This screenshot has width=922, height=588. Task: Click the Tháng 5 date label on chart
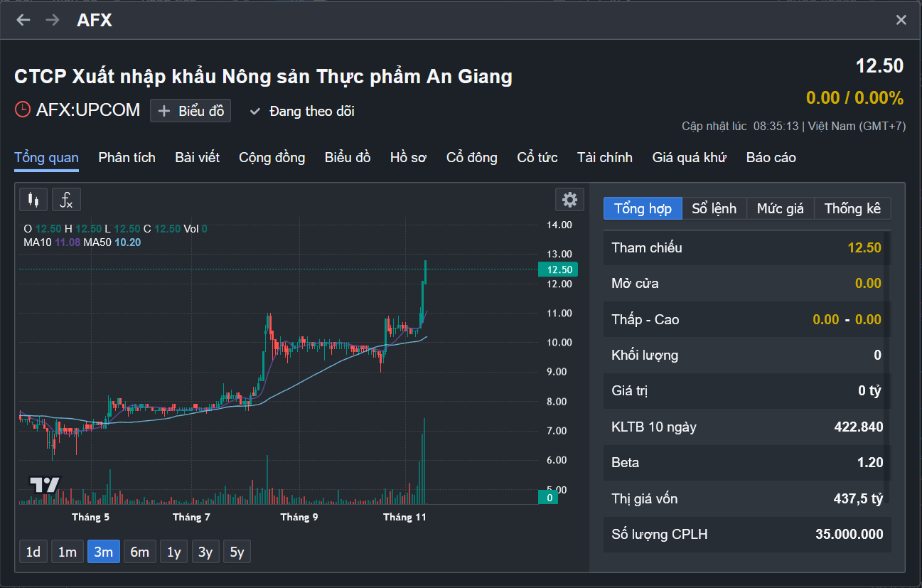tap(90, 517)
